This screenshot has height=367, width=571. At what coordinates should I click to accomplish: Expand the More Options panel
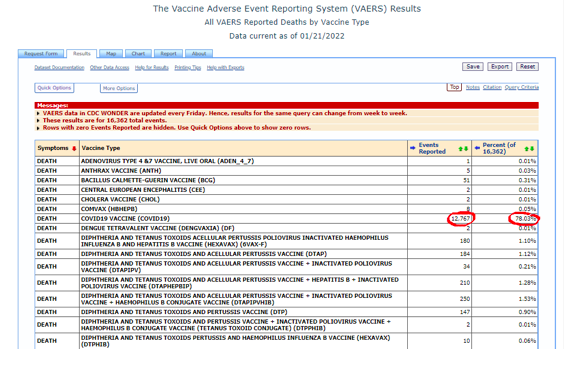[119, 88]
